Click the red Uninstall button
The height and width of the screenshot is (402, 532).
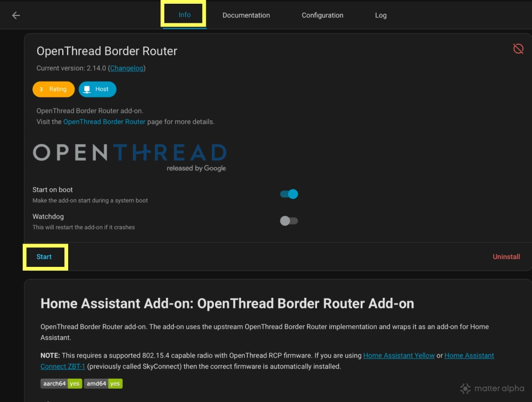[x=506, y=257]
